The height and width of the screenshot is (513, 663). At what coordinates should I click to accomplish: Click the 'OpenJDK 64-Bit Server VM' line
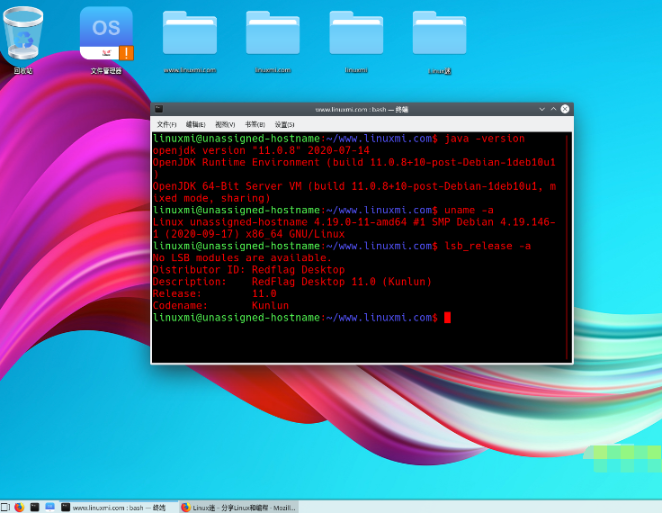[x=354, y=187]
